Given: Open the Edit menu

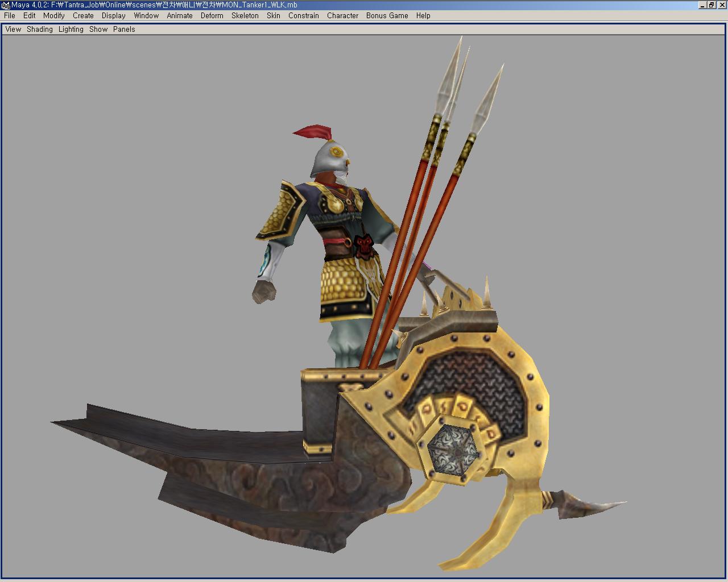Looking at the screenshot, I should pos(30,16).
